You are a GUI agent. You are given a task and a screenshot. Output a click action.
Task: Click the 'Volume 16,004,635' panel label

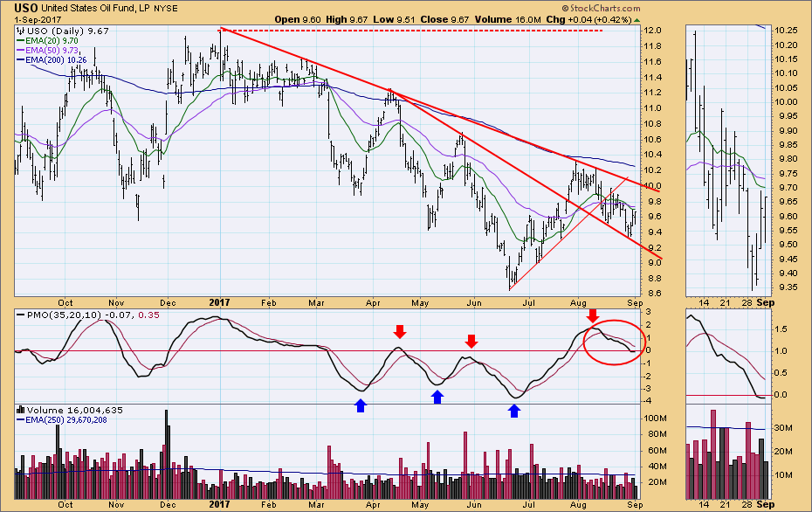tap(75, 410)
